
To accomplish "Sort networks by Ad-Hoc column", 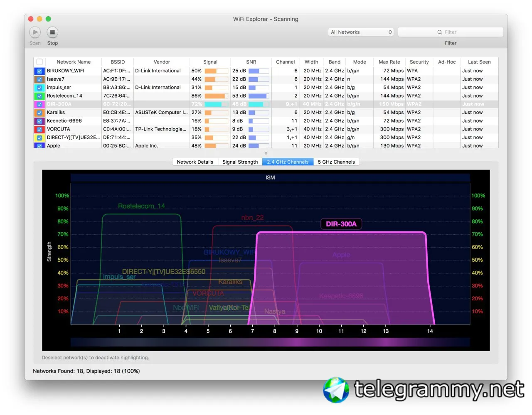I will point(447,62).
